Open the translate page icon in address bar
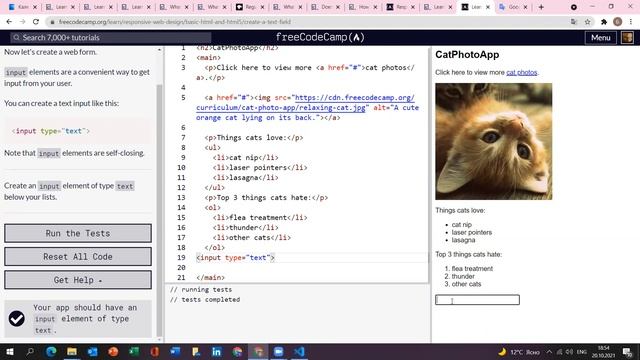 pos(574,22)
